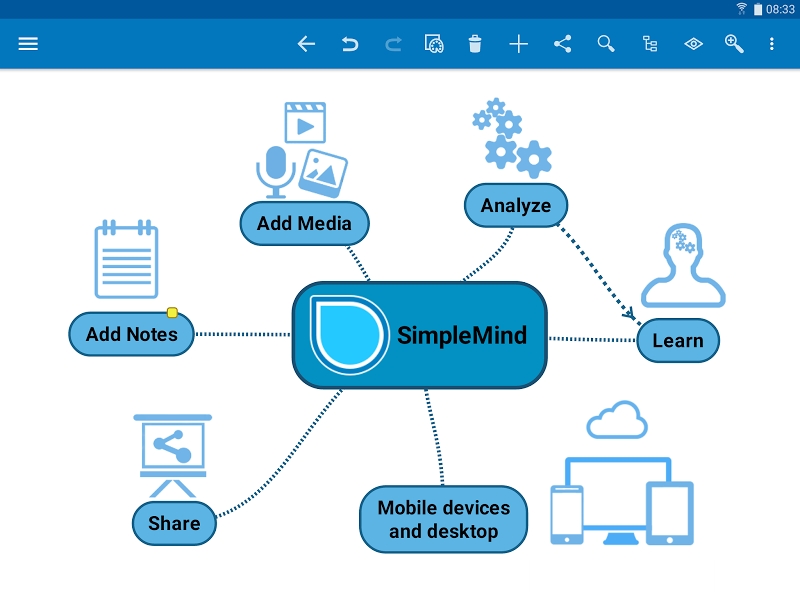Toggle presentation mode with the eye icon
This screenshot has width=800, height=600.
(x=692, y=44)
